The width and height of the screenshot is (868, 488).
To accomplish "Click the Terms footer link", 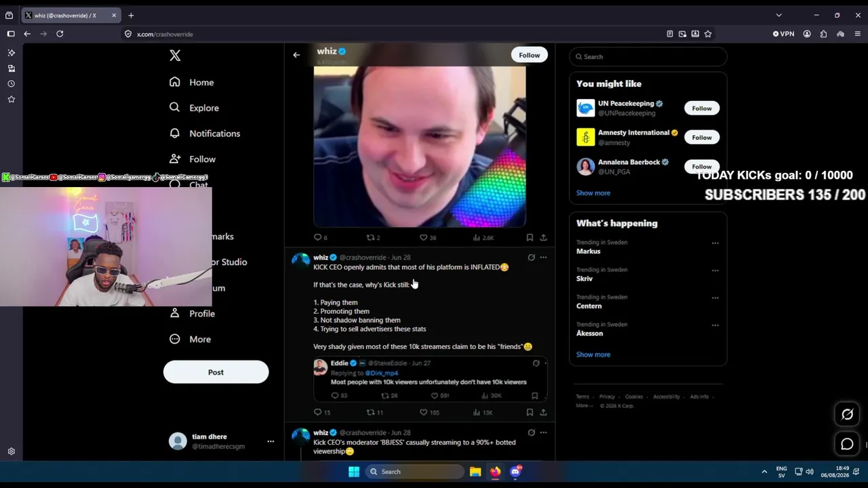I will pos(583,396).
